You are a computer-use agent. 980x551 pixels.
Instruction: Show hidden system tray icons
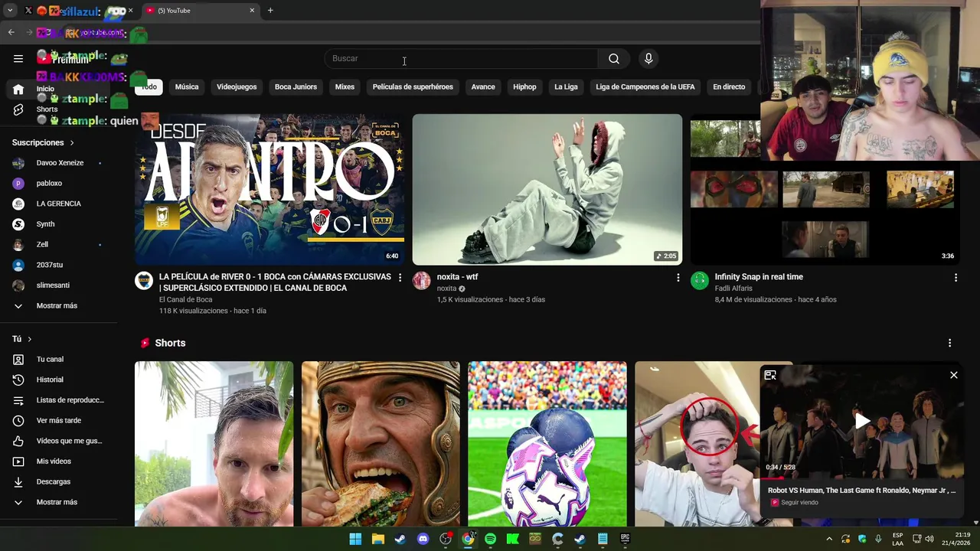click(829, 539)
